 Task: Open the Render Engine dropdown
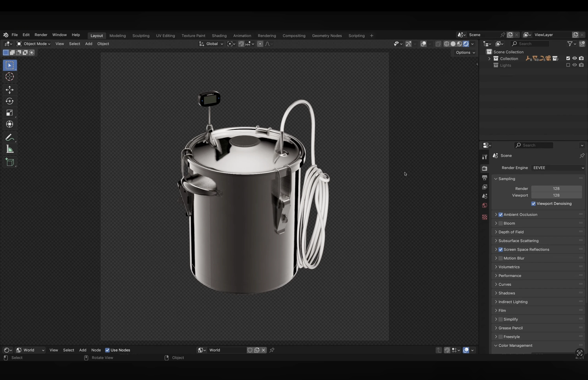pos(558,168)
